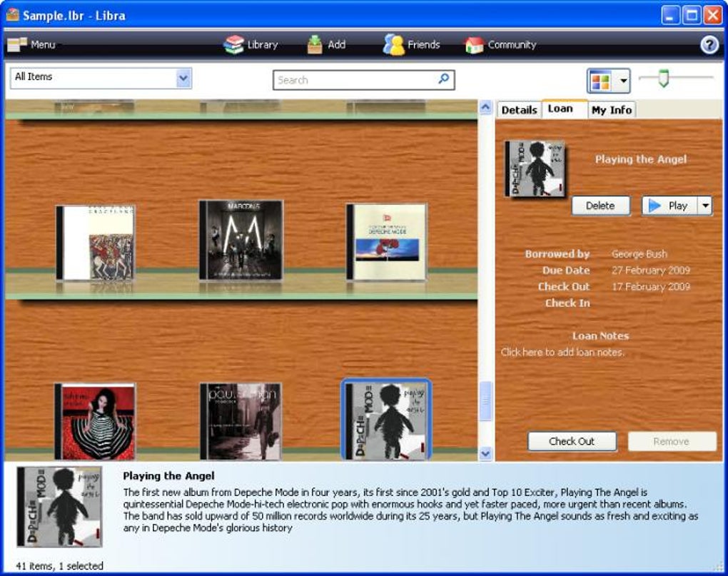Click the shelf scrollbar thumb
Screen dimensions: 728x576
click(485, 400)
